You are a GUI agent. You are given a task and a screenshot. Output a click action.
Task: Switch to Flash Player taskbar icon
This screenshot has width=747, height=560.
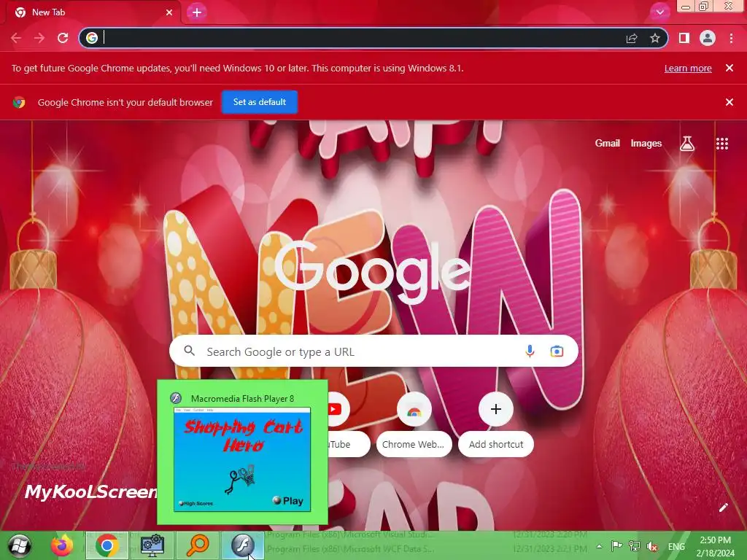click(x=242, y=545)
